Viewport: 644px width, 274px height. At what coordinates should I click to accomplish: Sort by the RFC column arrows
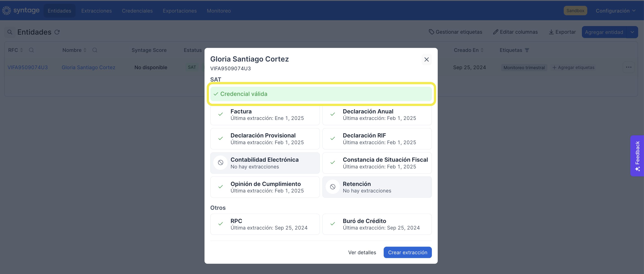(22, 50)
